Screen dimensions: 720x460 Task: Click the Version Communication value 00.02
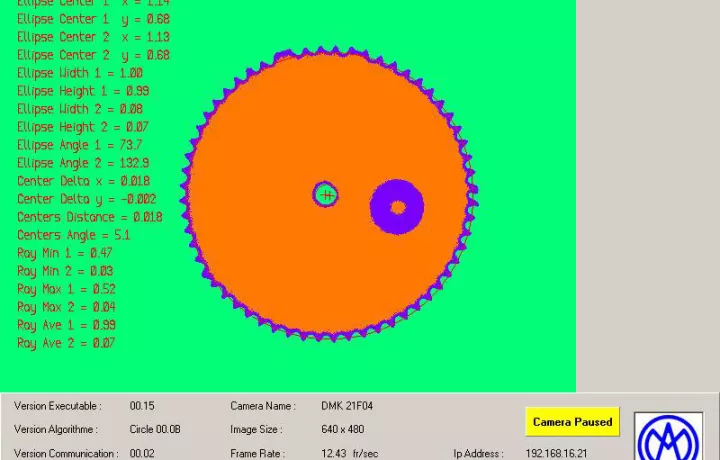(142, 453)
